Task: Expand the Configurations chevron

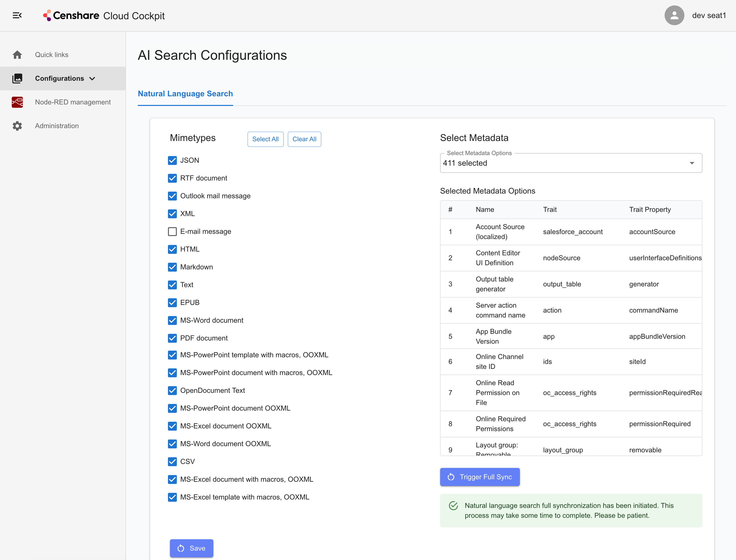Action: pos(92,79)
